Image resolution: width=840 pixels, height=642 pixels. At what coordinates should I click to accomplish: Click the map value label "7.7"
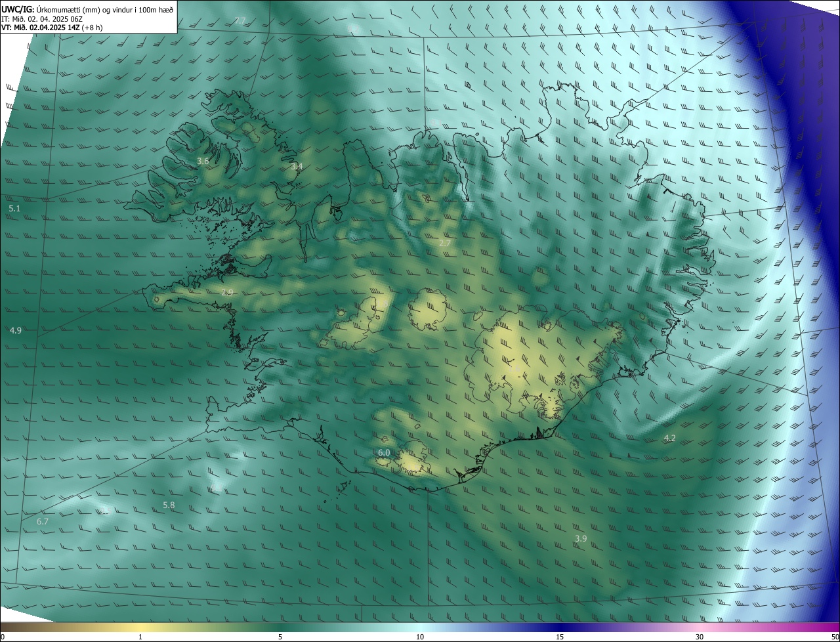pyautogui.click(x=240, y=21)
